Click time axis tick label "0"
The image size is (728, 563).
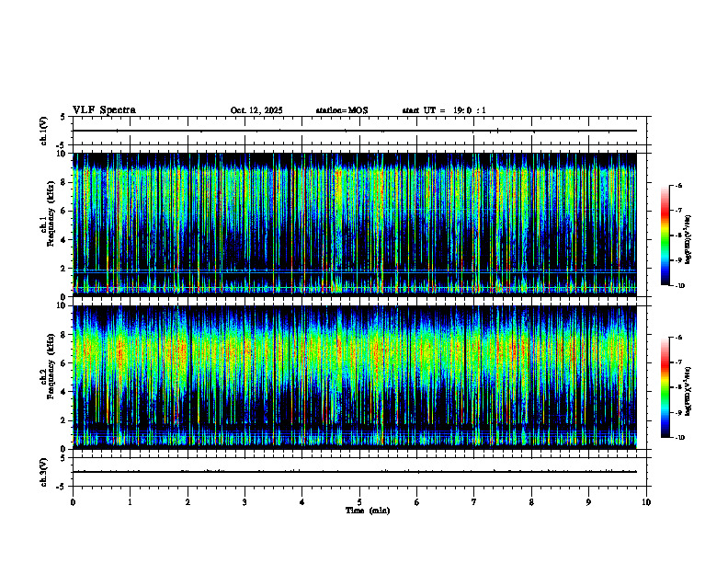[x=73, y=502]
